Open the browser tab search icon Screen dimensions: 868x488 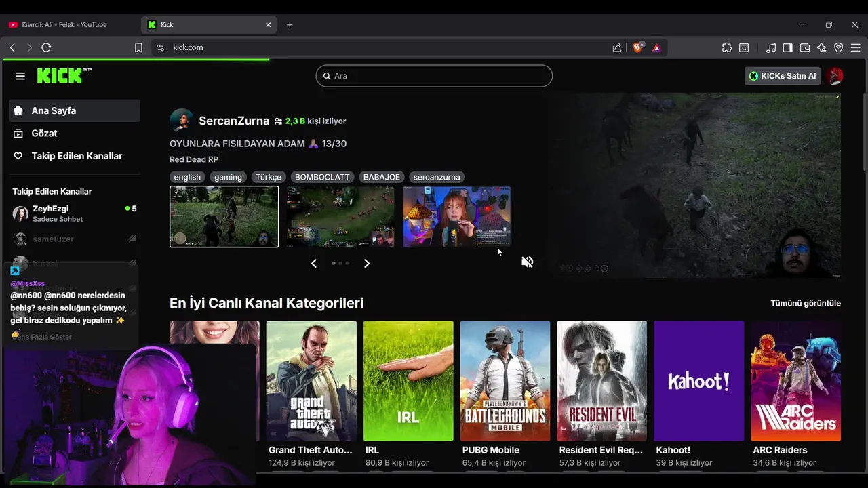tap(744, 47)
